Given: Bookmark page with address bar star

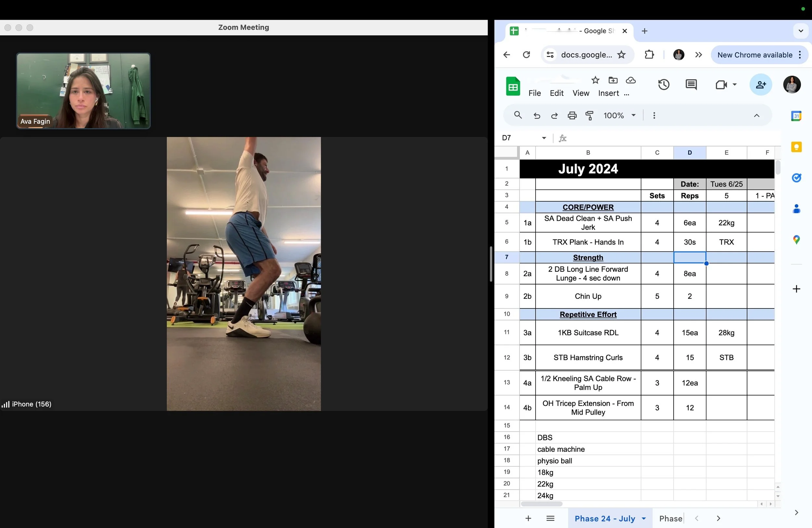Looking at the screenshot, I should [621, 55].
